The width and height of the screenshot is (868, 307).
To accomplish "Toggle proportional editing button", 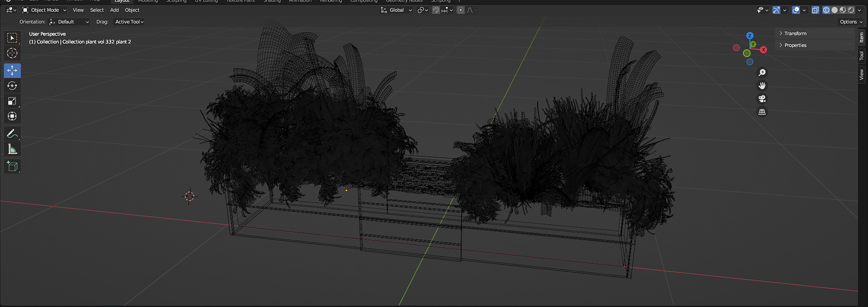I will tap(461, 10).
